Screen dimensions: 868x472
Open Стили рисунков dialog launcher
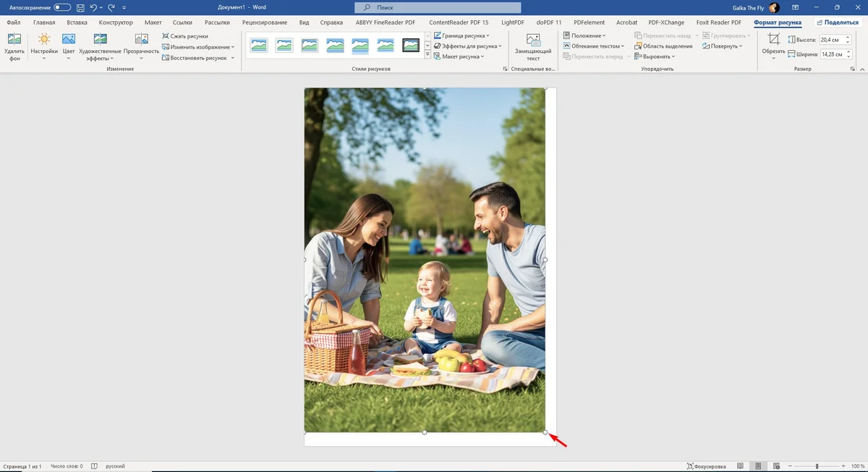(x=505, y=69)
